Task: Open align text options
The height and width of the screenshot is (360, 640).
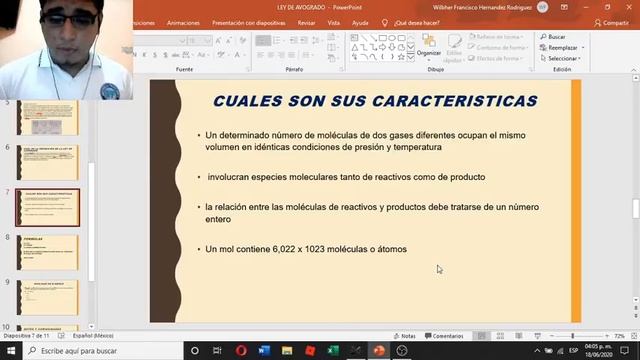Action: tap(333, 48)
